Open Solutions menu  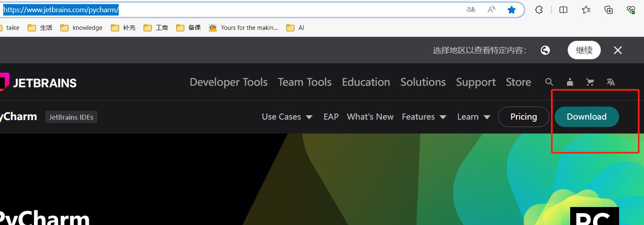click(x=423, y=82)
